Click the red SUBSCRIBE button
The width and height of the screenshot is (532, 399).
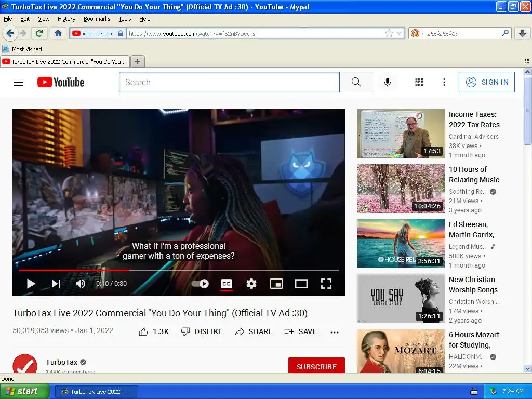pyautogui.click(x=316, y=366)
